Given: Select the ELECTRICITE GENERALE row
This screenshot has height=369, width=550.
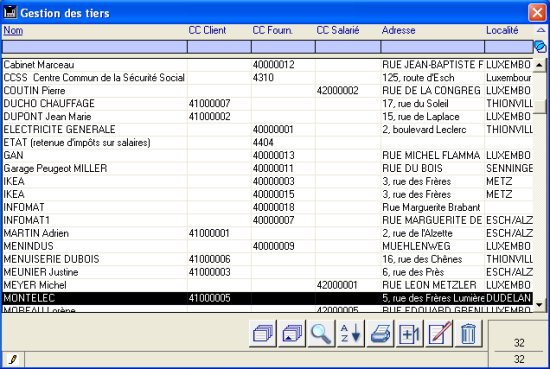Looking at the screenshot, I should tap(268, 129).
